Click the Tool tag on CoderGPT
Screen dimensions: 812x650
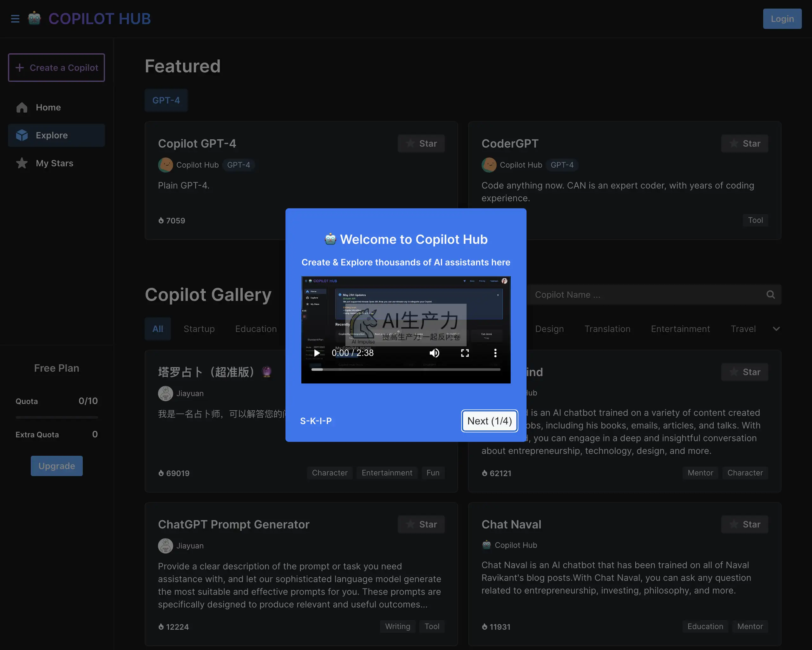coord(755,220)
